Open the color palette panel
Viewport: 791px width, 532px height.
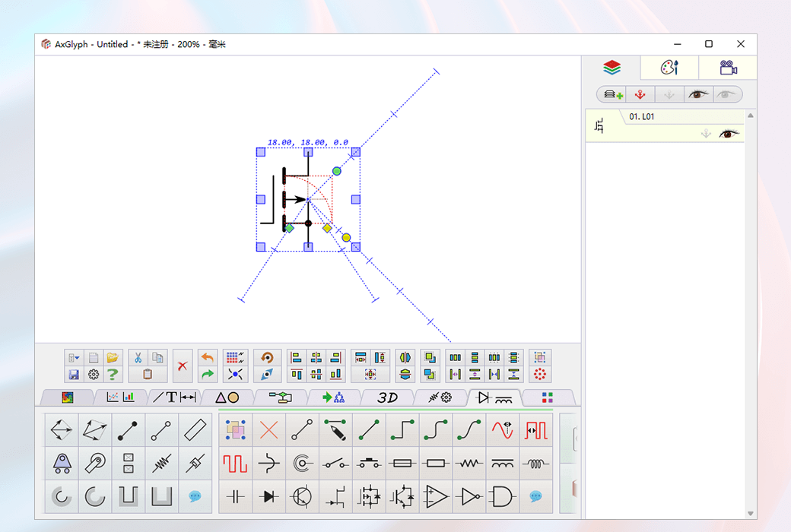pos(669,68)
